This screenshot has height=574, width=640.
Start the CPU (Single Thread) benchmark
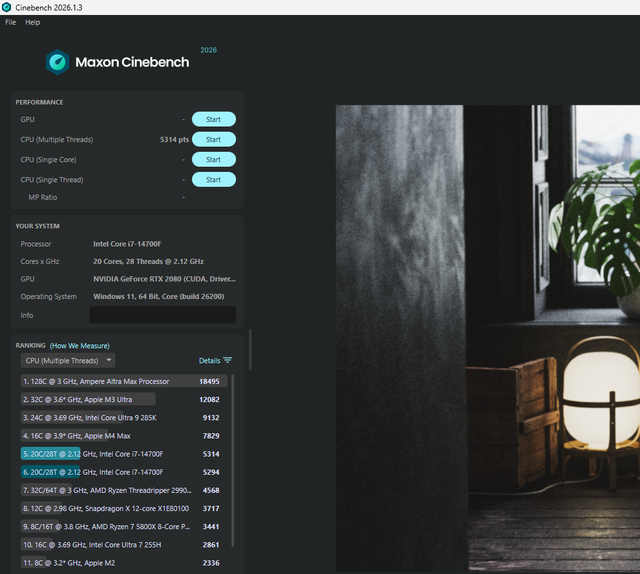[x=213, y=180]
